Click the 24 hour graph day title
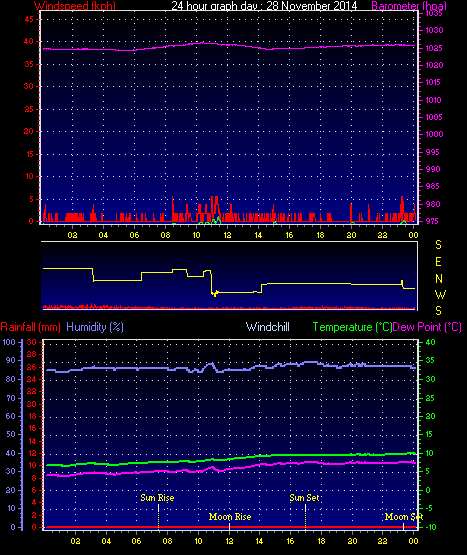467x555 pixels. [264, 6]
